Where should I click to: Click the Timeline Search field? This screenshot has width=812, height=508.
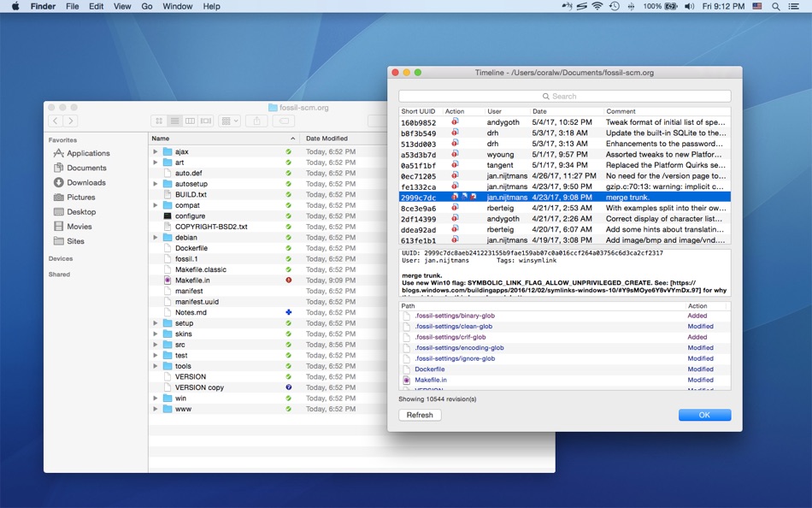pyautogui.click(x=564, y=97)
